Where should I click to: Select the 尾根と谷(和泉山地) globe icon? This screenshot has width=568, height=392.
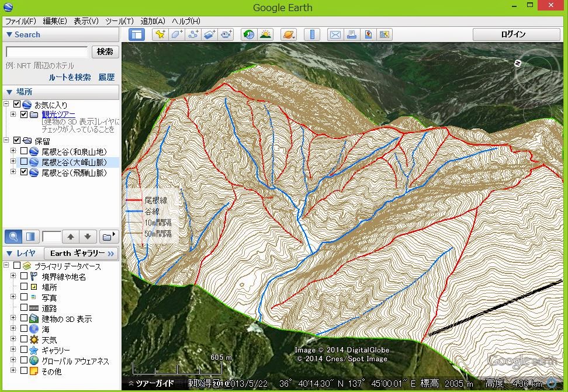pyautogui.click(x=34, y=151)
